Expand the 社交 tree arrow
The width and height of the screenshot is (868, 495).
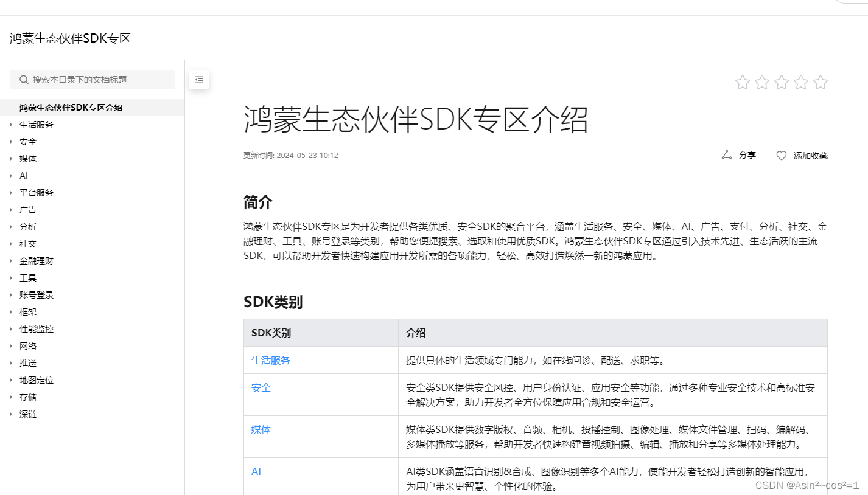coord(11,244)
